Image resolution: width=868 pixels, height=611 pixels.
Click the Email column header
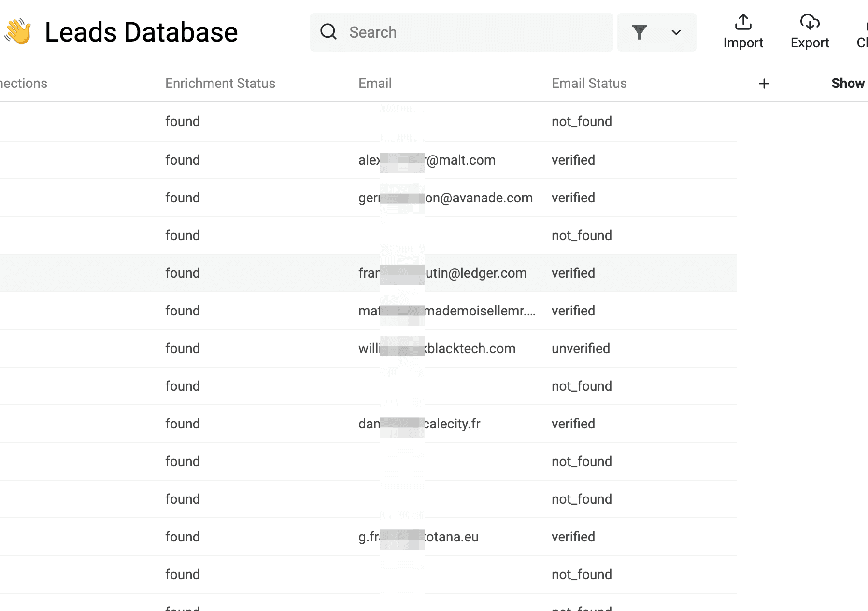coord(375,84)
